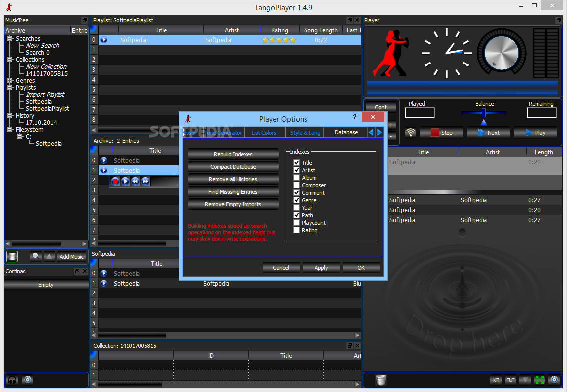
Task: Click fast-forward icon in archive mini player
Action: pyautogui.click(x=145, y=181)
